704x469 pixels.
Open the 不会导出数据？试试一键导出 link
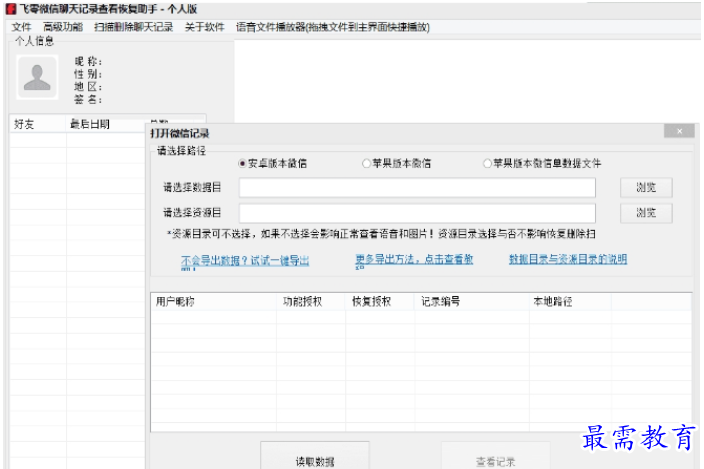click(245, 261)
